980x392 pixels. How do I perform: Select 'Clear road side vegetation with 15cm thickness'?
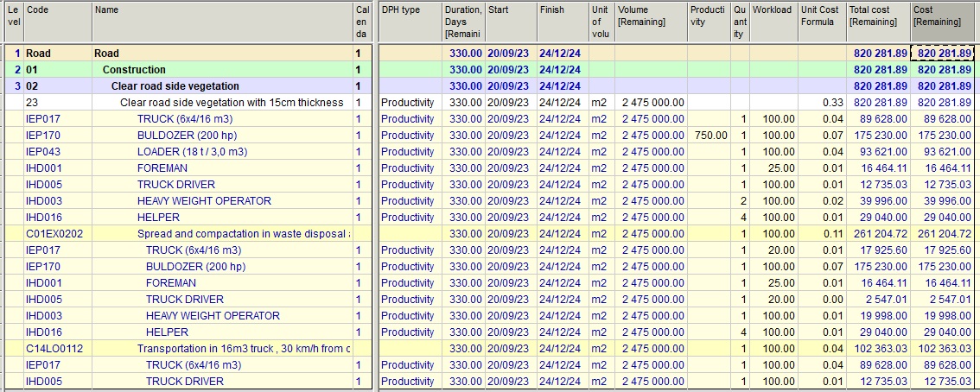pos(232,103)
